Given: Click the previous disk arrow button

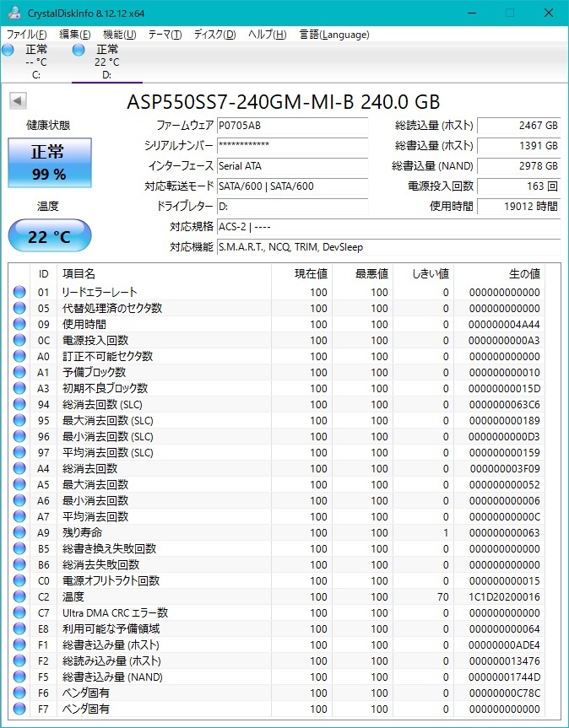Looking at the screenshot, I should [x=18, y=100].
